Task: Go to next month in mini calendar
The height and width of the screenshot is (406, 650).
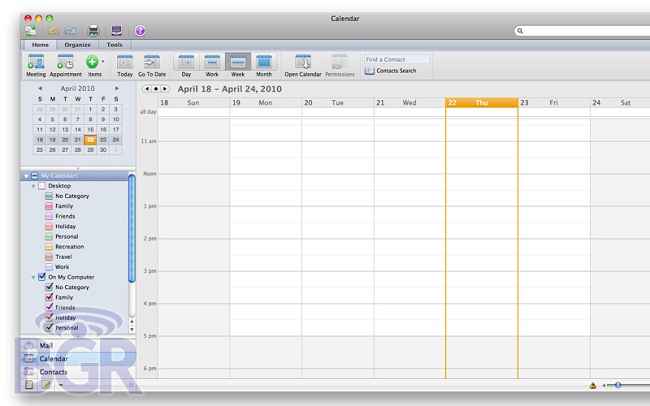Action: coord(116,88)
